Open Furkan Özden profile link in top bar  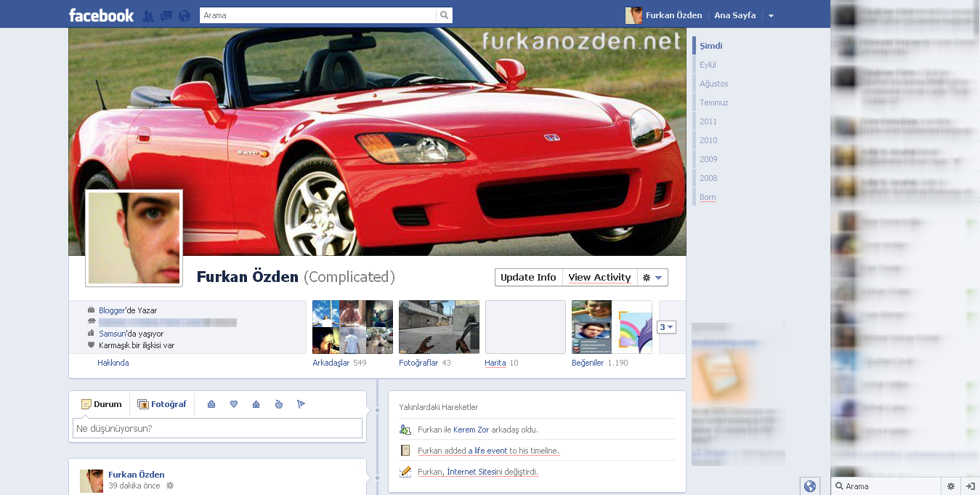(x=673, y=15)
